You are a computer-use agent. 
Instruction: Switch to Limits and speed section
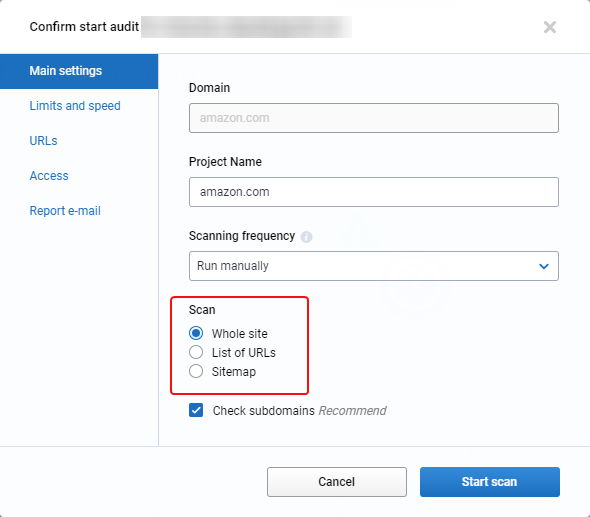tap(75, 106)
